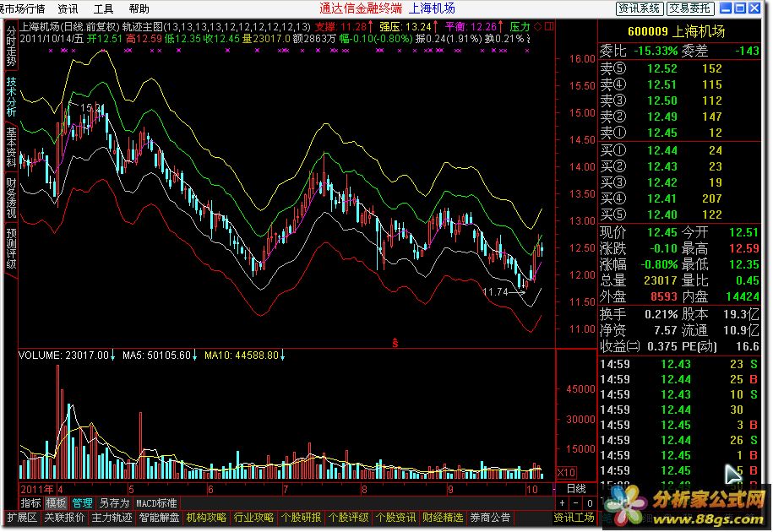Click the X10 volume scale label
The height and width of the screenshot is (532, 773).
pos(566,473)
